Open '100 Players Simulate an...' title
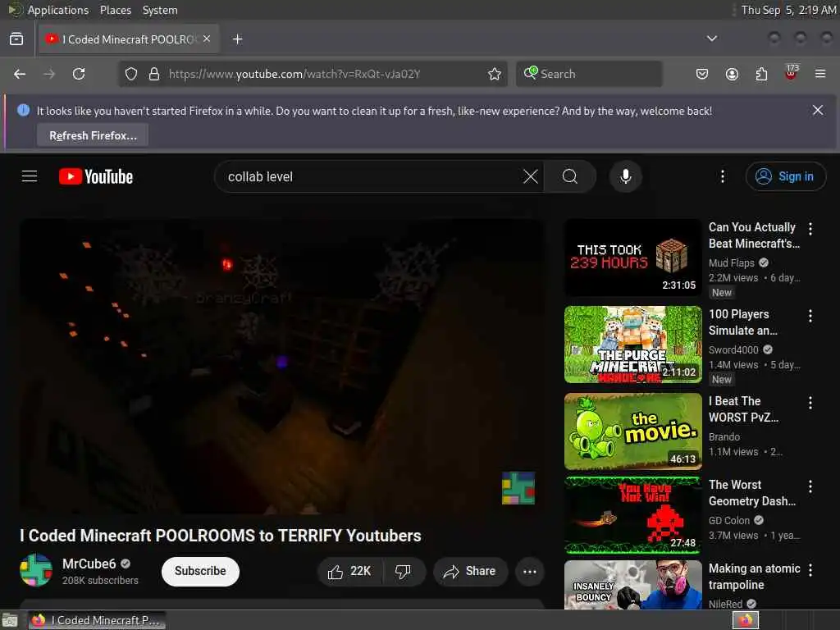 [x=743, y=322]
